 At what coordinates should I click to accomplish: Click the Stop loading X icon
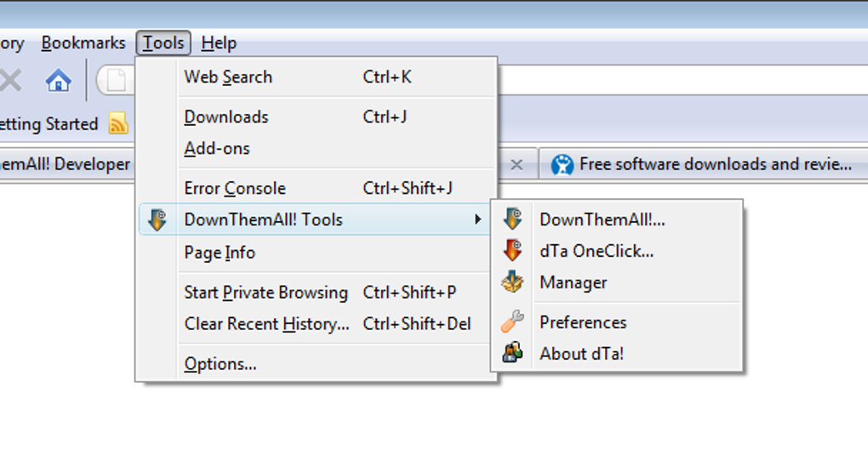[10, 81]
